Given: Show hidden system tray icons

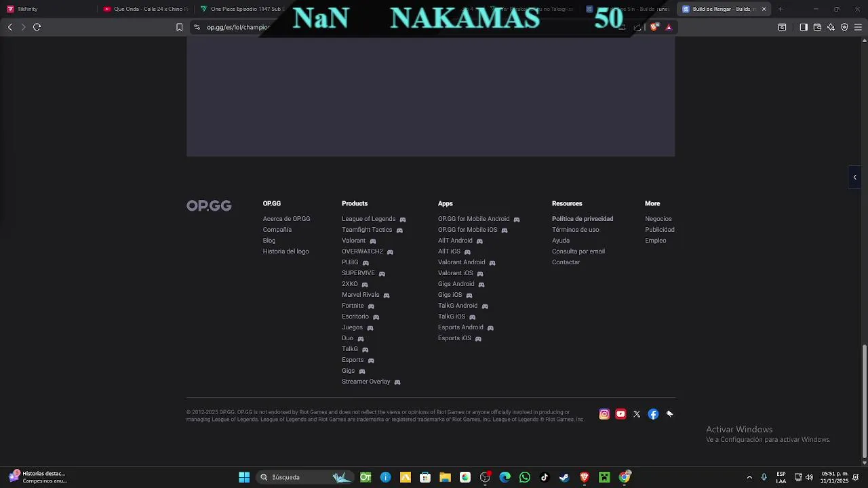Looking at the screenshot, I should pos(749,477).
